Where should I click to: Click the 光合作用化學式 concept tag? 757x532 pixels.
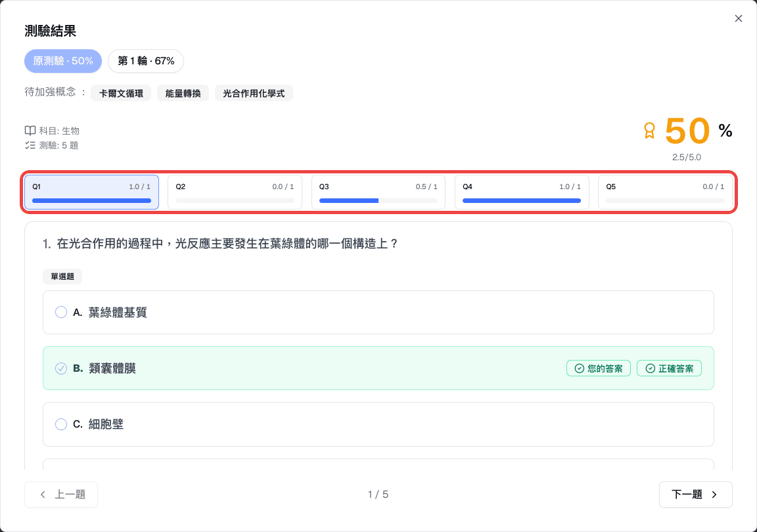coord(254,93)
